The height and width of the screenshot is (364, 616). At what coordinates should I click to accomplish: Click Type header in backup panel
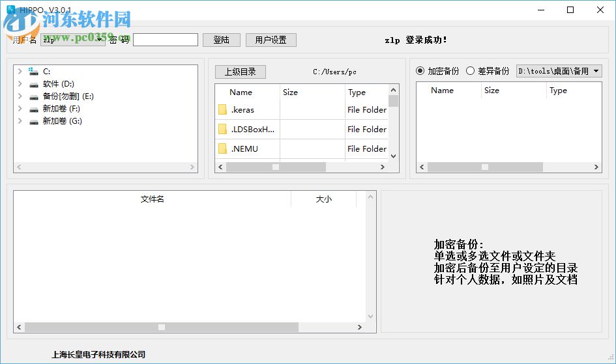[558, 91]
